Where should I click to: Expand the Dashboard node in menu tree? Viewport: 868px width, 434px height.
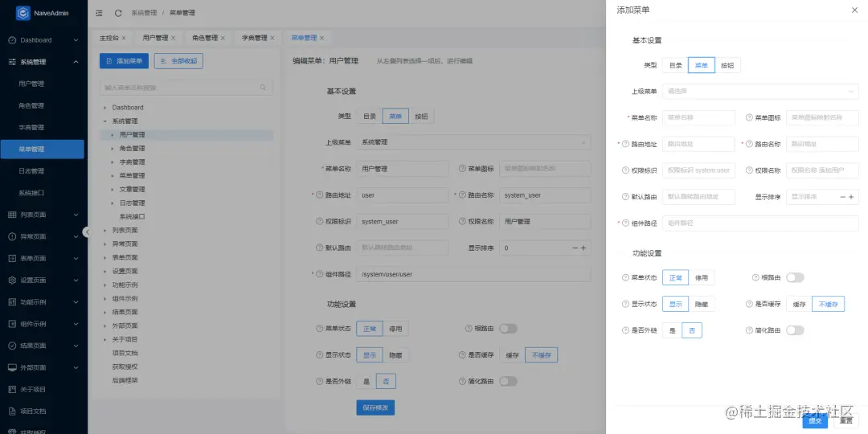(x=105, y=108)
